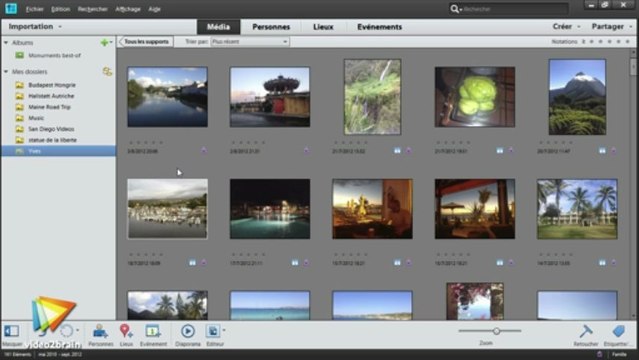Viewport: 639px width, 360px height.
Task: Open the Editeur icon
Action: click(x=213, y=331)
